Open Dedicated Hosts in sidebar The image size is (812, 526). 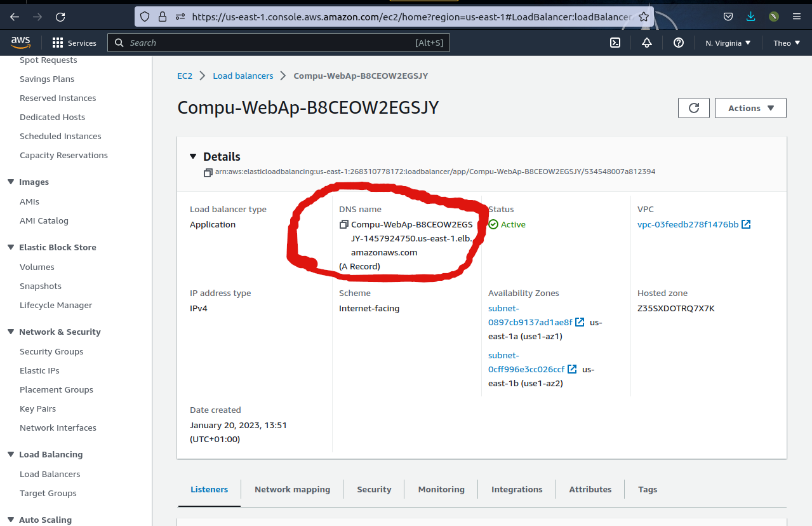(52, 117)
